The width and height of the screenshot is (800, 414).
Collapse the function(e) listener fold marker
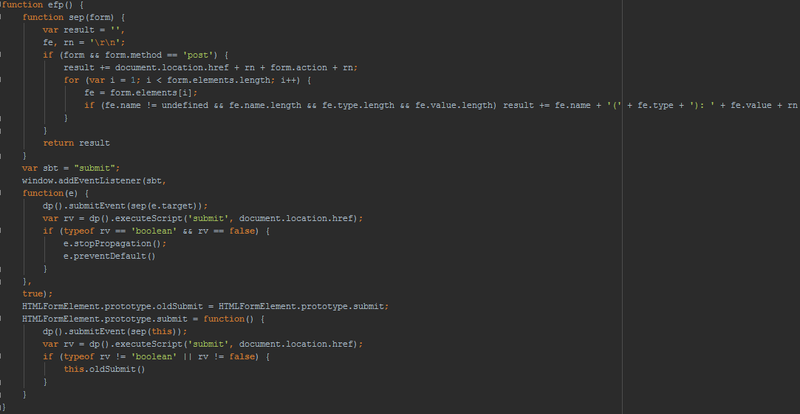click(2, 192)
